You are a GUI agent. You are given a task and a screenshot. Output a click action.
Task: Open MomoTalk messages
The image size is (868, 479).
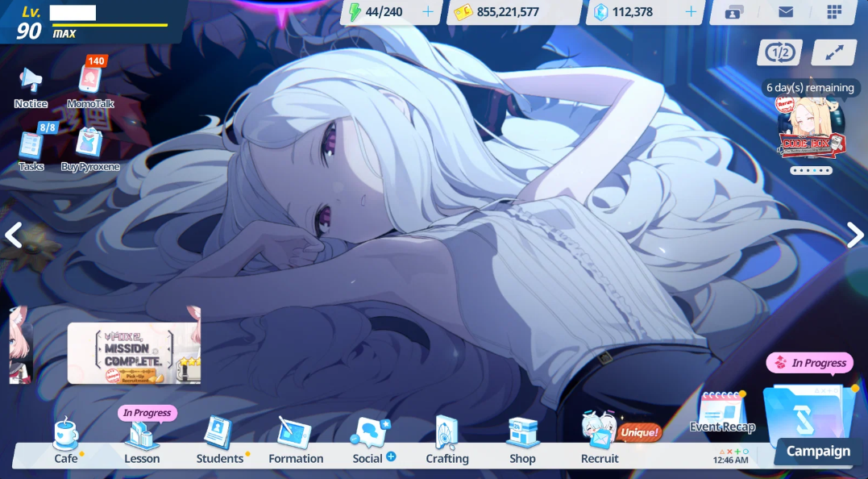[x=90, y=81]
